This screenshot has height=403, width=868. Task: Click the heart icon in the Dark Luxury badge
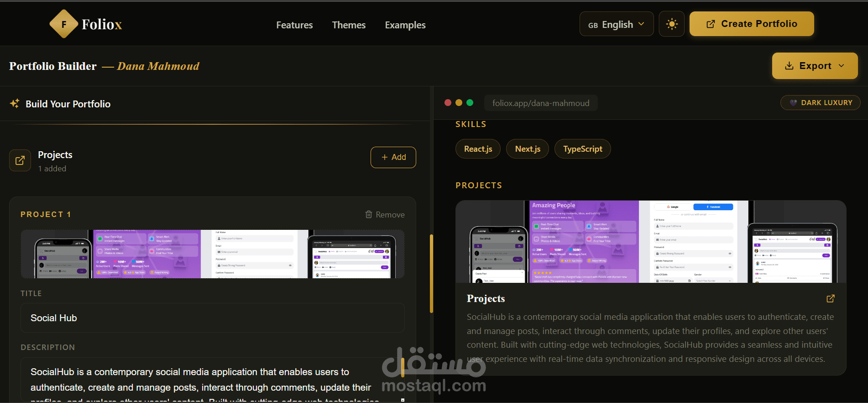pos(793,103)
